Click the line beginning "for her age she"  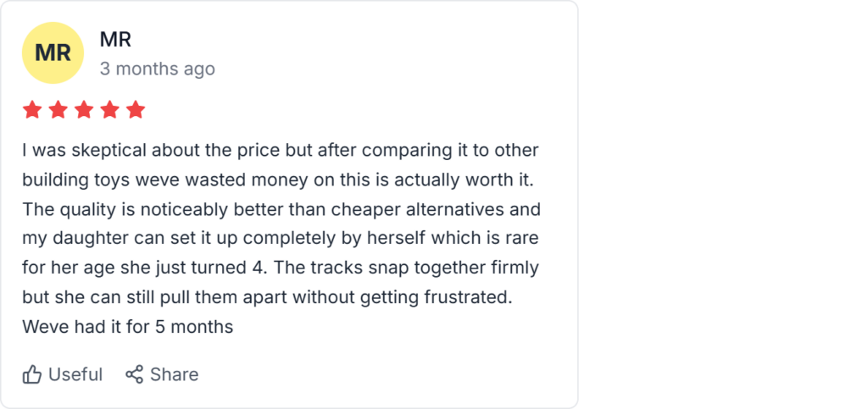[x=281, y=268]
